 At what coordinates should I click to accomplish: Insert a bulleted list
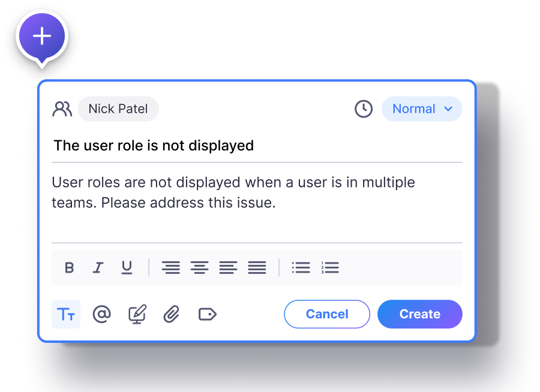tap(301, 267)
